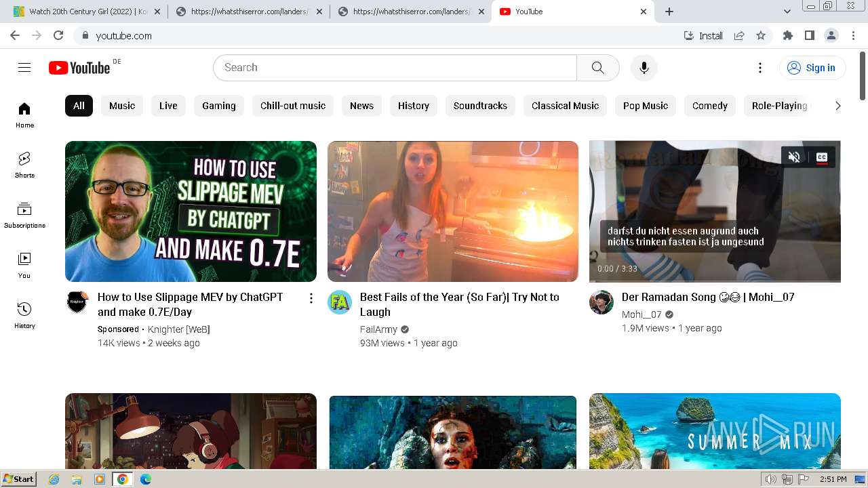
Task: Show more filter chips with arrow
Action: click(x=837, y=106)
